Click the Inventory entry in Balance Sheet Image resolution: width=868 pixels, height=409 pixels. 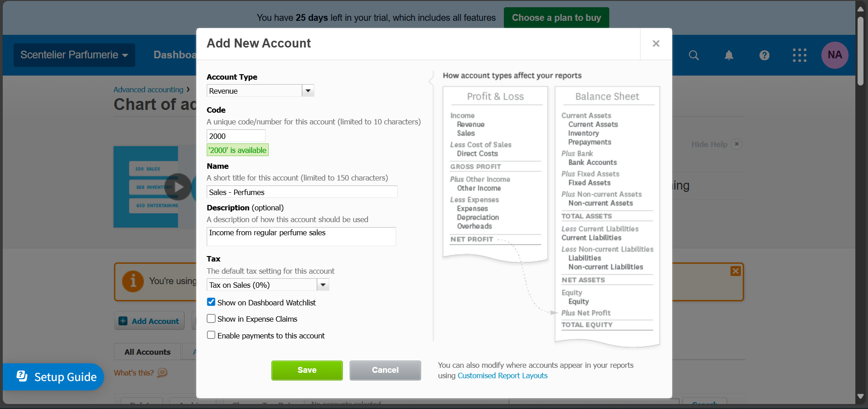coord(583,133)
